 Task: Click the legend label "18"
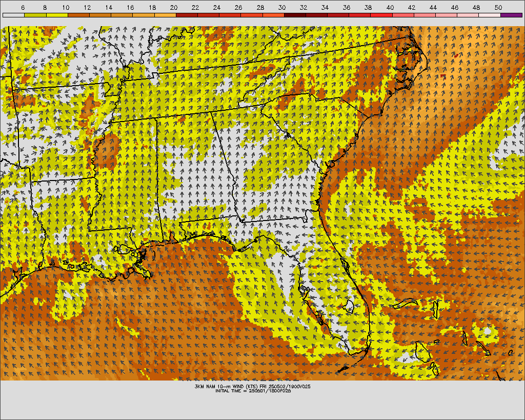(x=152, y=8)
